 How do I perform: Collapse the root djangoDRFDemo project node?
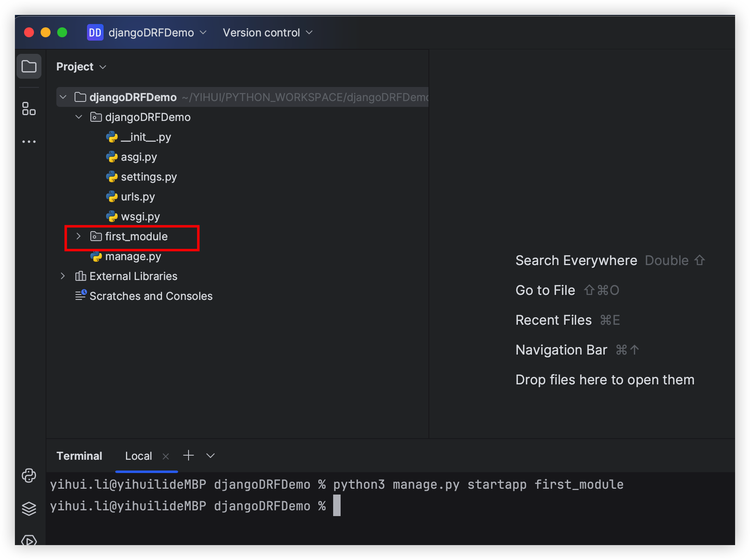(63, 97)
